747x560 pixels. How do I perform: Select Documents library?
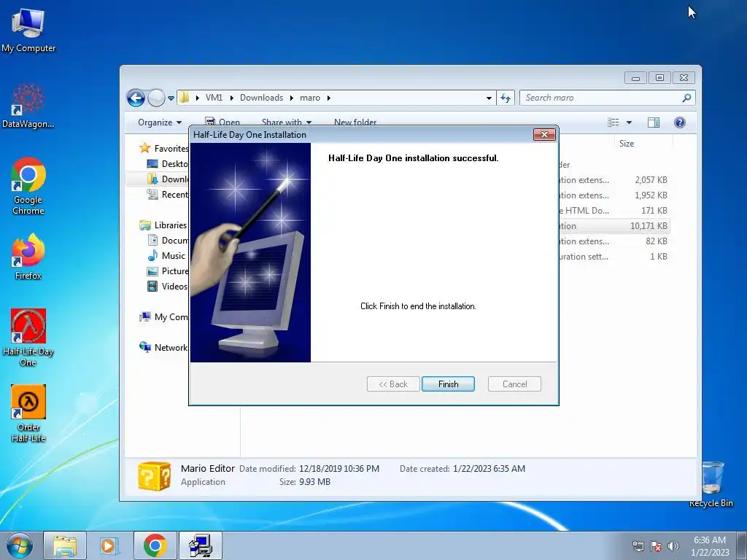click(x=167, y=241)
